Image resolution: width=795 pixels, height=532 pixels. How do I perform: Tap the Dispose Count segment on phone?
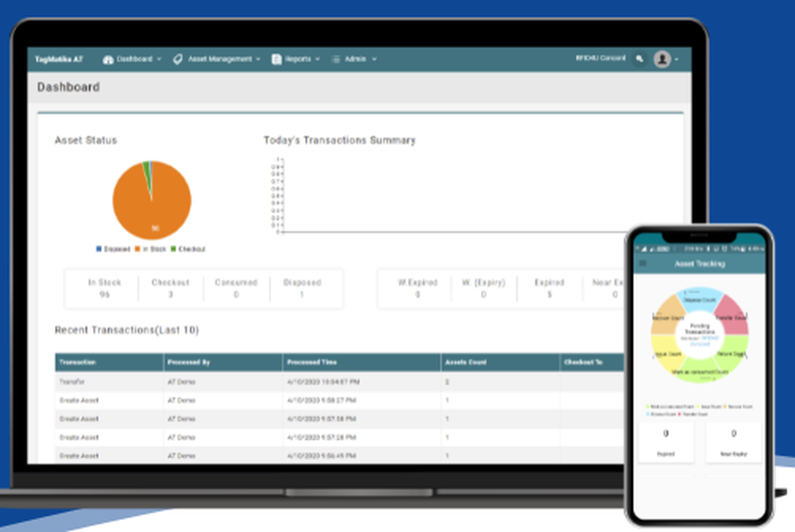(x=700, y=301)
